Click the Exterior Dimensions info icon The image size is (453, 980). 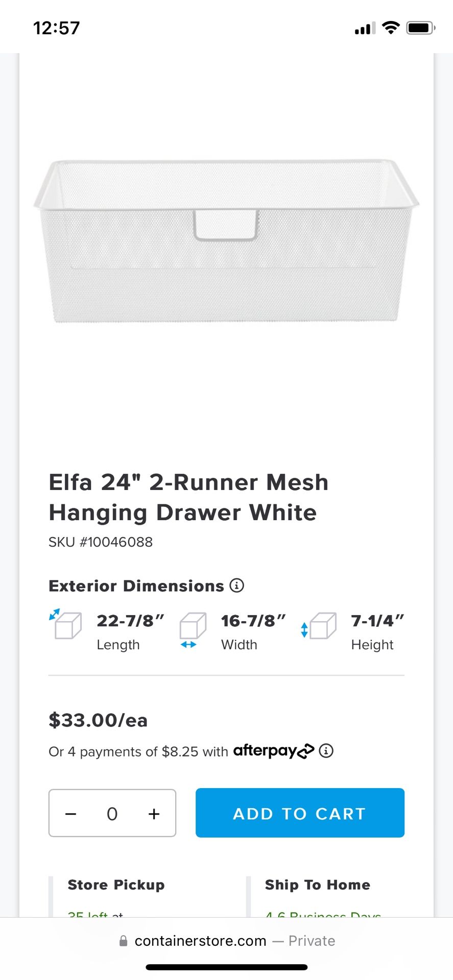click(236, 585)
